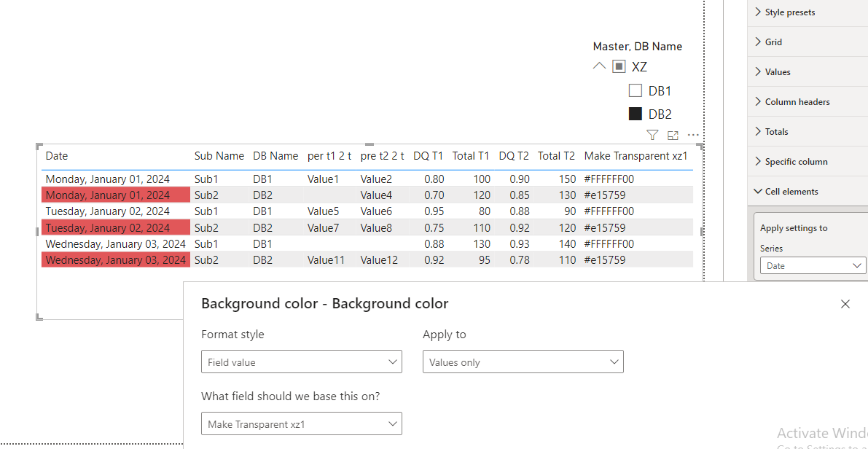Open the Series dropdown showing Date

(813, 266)
